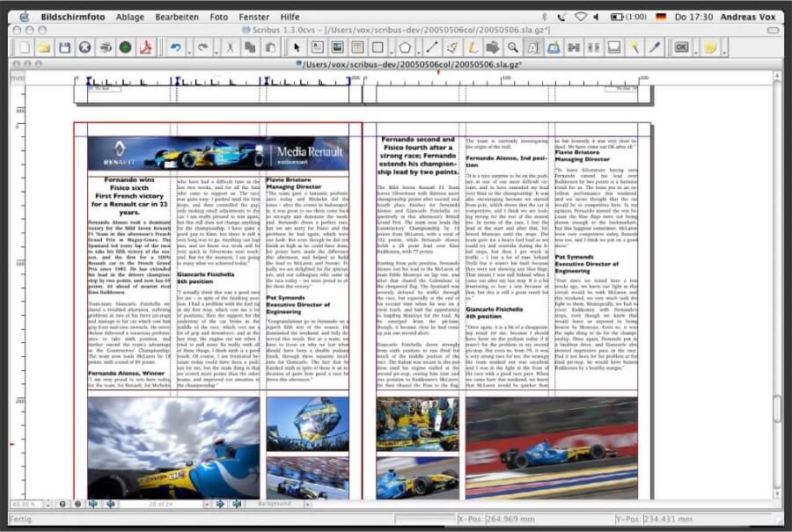Go to the last page arrow

click(237, 504)
